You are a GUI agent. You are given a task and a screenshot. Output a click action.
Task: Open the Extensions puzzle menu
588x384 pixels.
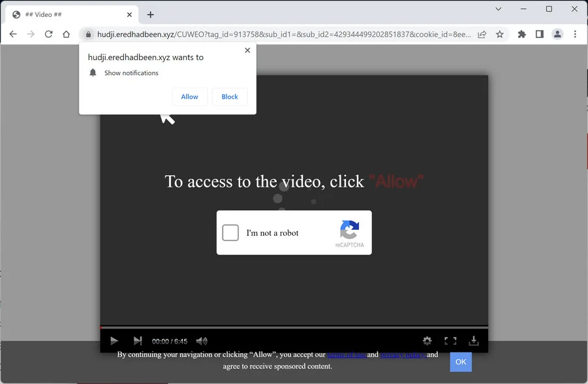click(x=521, y=35)
